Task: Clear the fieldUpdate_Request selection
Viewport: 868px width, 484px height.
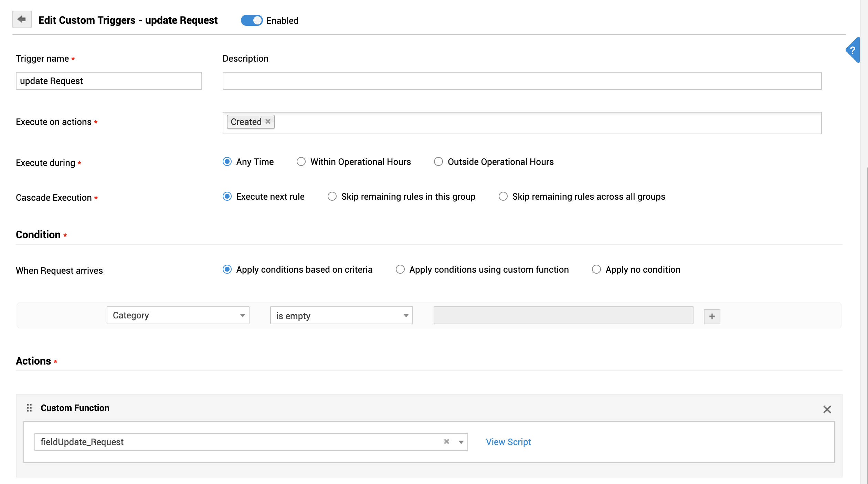Action: (x=446, y=442)
